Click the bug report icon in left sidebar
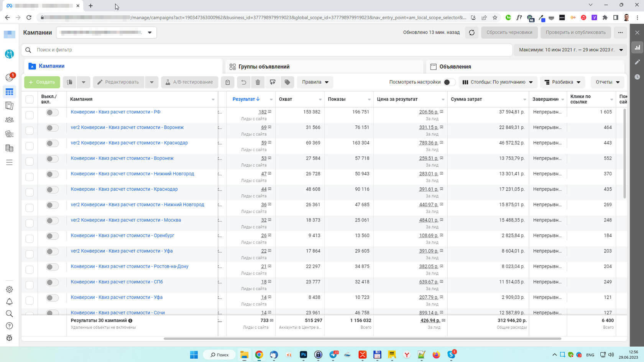Viewport: 644px width, 362px height. 10,338
